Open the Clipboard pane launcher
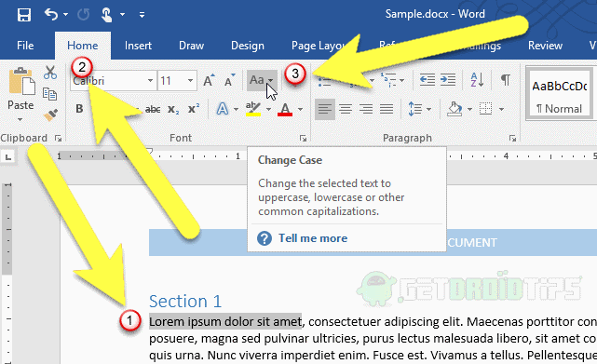This screenshot has width=597, height=364. [58, 138]
